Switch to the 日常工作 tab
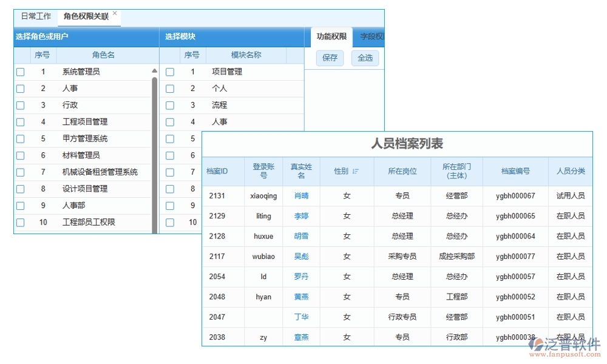Viewport: 607px width, 364px height. coord(35,16)
